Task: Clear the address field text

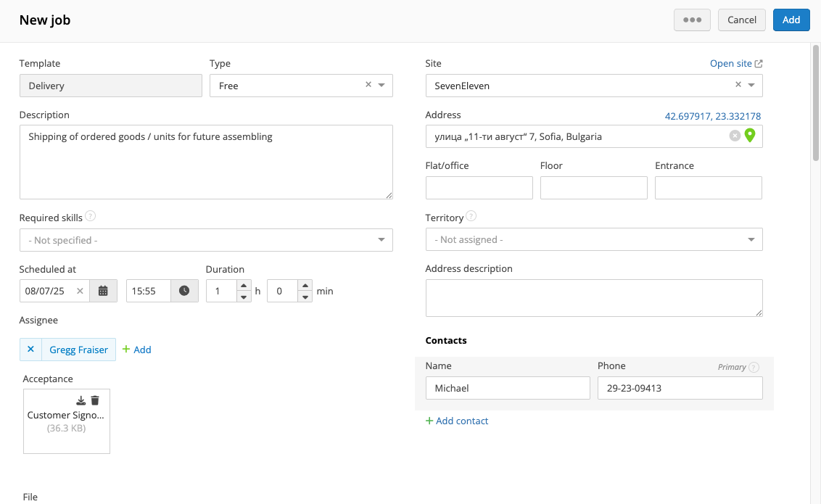Action: coord(735,136)
